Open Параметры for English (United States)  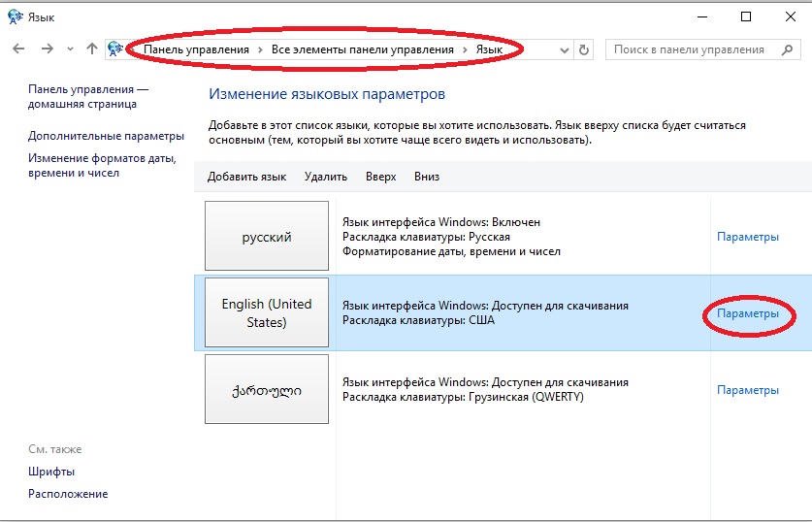tap(748, 313)
